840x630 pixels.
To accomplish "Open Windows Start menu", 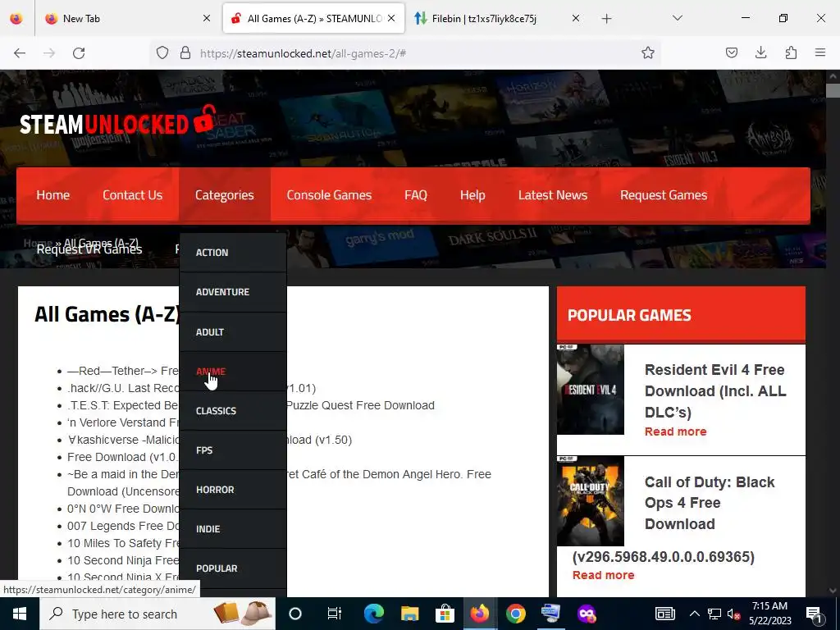I will click(x=20, y=614).
